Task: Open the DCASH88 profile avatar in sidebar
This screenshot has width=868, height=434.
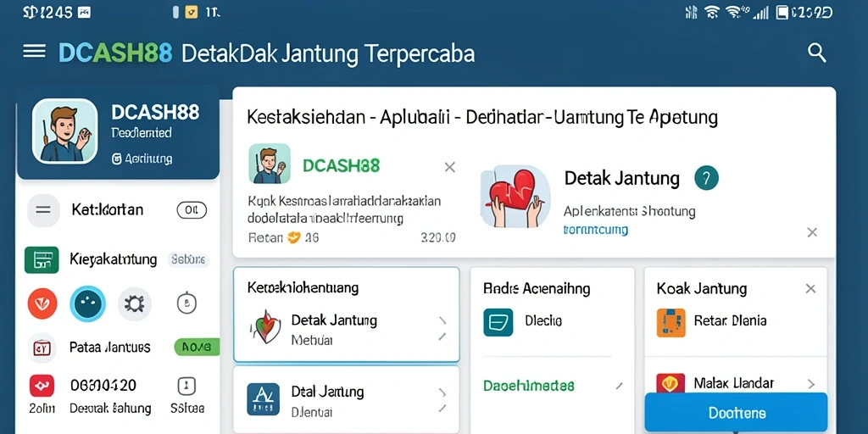Action: 65,131
